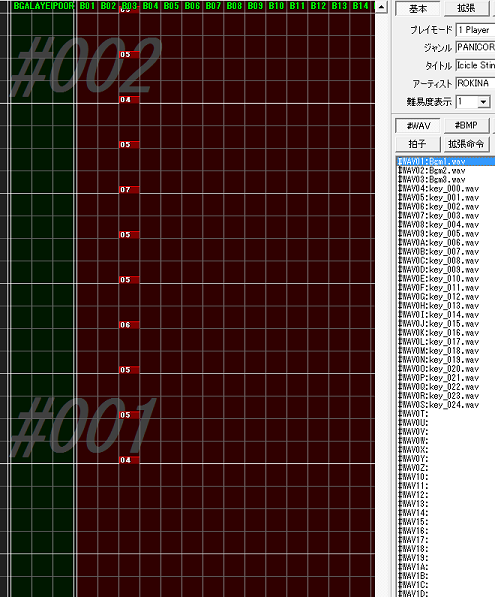Viewport: 495px width, 597px height.
Task: Click the 拡張命令 button
Action: (466, 144)
